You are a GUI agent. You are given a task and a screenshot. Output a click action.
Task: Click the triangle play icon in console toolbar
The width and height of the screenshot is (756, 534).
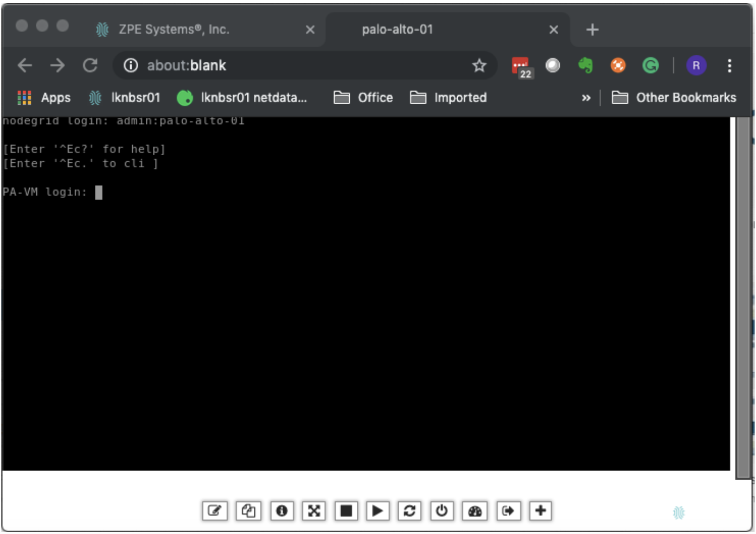point(378,511)
